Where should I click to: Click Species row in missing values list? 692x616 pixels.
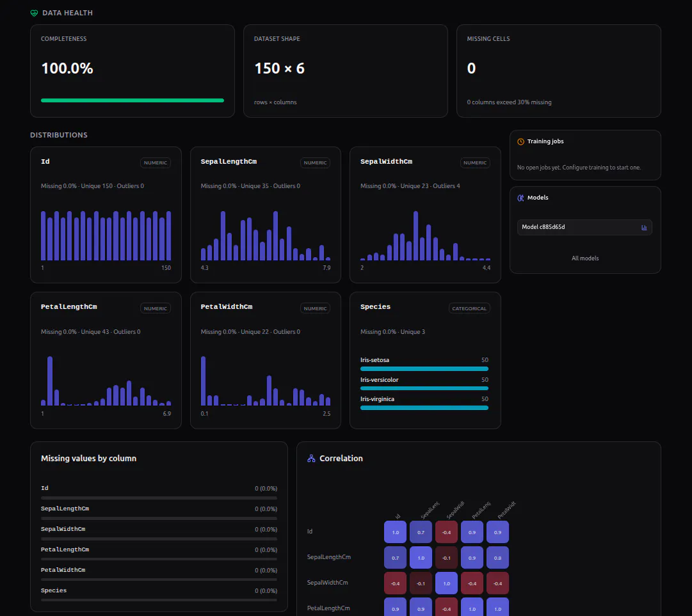[159, 594]
